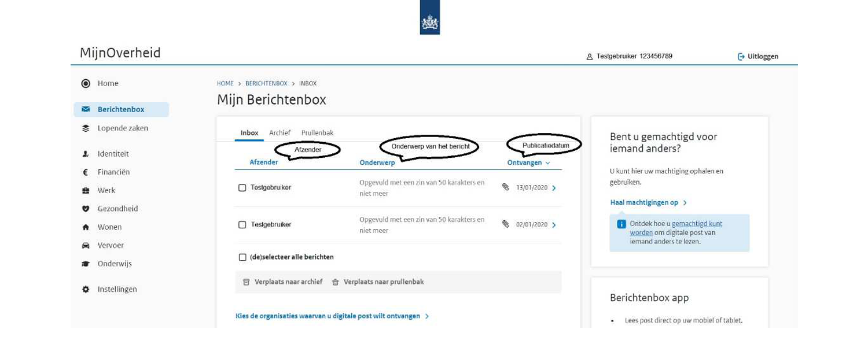Click Kies de organisaties digitale post link
Image resolution: width=868 pixels, height=359 pixels.
[x=328, y=316]
